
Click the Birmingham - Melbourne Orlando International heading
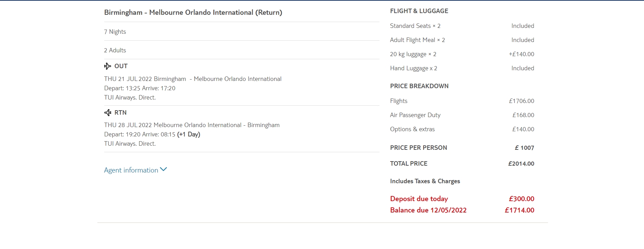pos(193,12)
